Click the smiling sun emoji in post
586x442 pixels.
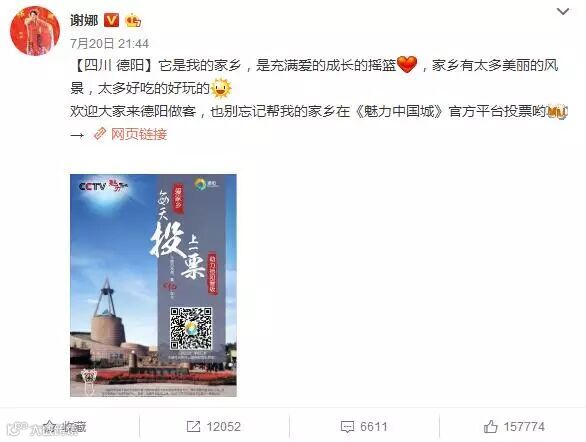[221, 88]
